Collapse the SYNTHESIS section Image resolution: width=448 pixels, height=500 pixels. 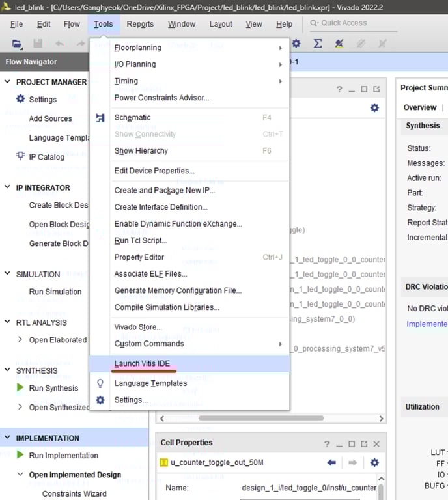[7, 370]
